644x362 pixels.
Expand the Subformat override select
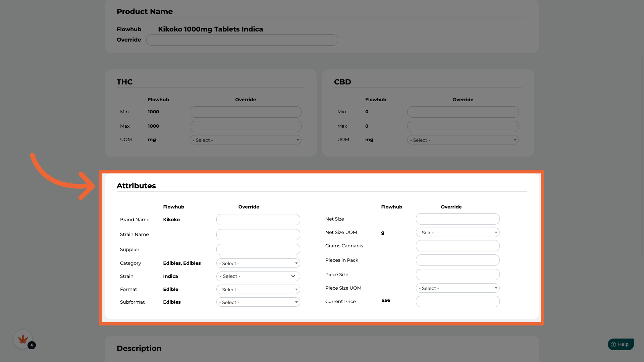[x=258, y=302]
